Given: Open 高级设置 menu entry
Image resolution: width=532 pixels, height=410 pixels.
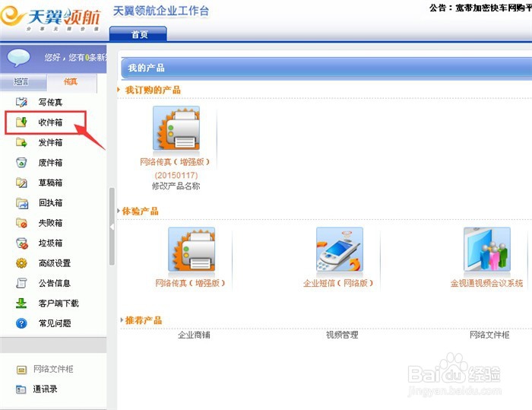Looking at the screenshot, I should tap(54, 263).
